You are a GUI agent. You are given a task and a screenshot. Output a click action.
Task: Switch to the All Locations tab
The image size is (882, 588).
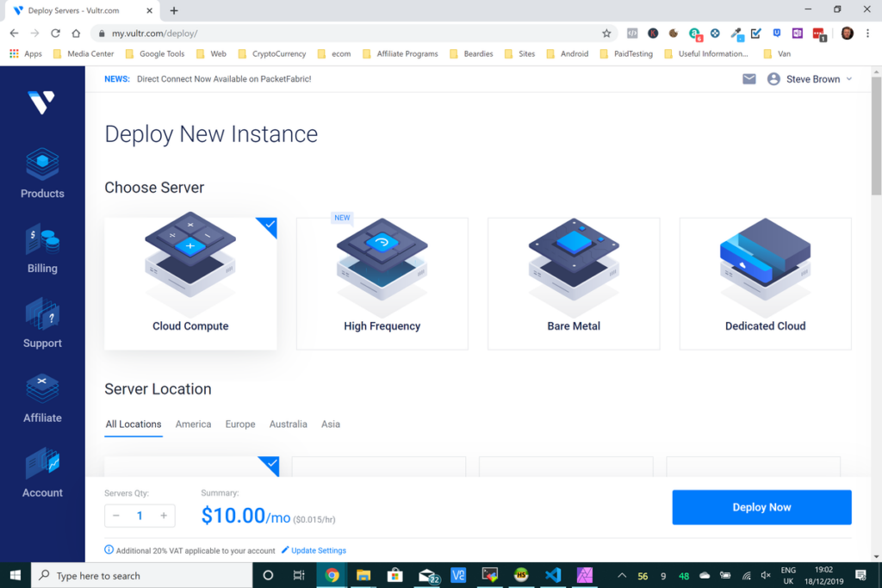tap(134, 424)
